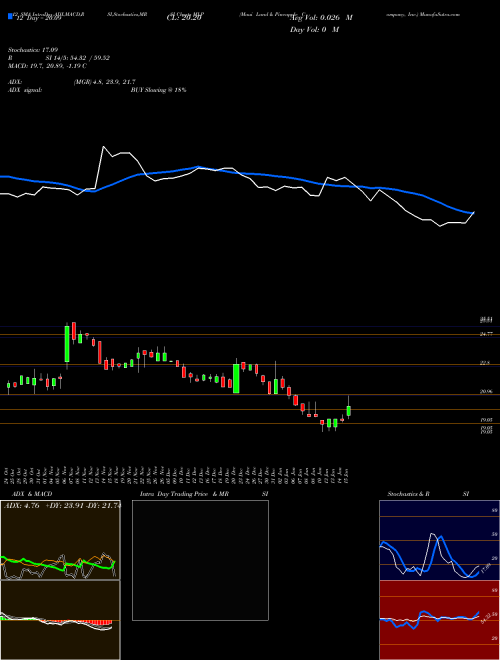Select 'ADX: 4.76 +DY: 23.91 -DY: 21.74' readout
This screenshot has height=660, width=500.
pyautogui.click(x=62, y=506)
